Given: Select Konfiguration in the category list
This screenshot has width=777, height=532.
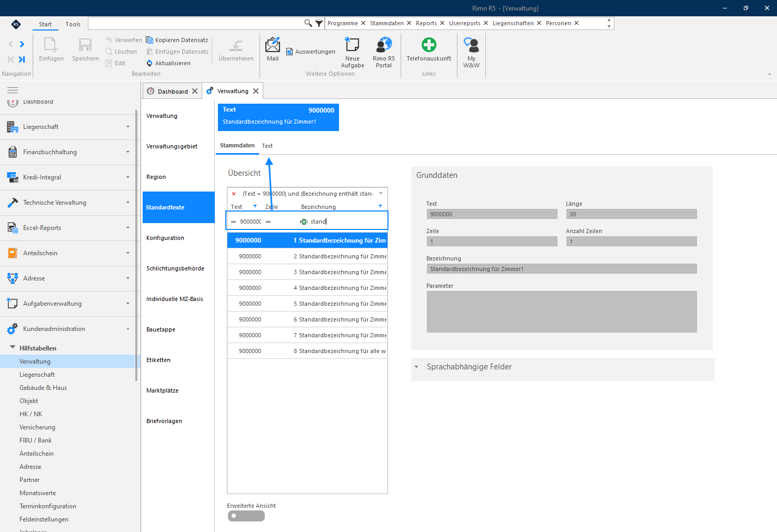Looking at the screenshot, I should pos(165,238).
